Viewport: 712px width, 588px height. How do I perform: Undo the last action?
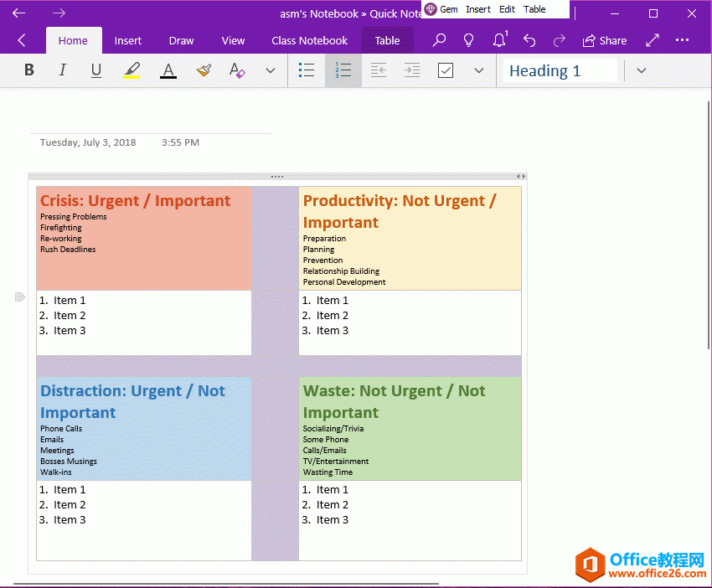pos(530,39)
